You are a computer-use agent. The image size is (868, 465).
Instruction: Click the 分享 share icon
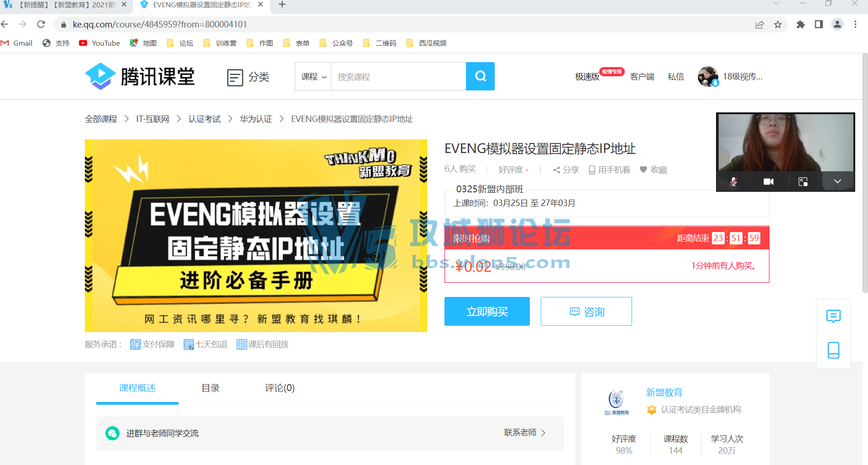pos(556,170)
